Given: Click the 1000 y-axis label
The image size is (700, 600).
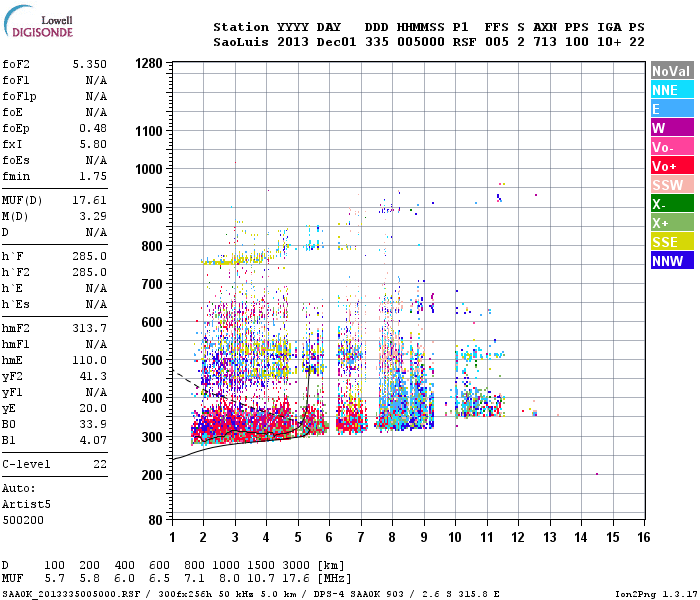Looking at the screenshot, I should click(x=149, y=169).
